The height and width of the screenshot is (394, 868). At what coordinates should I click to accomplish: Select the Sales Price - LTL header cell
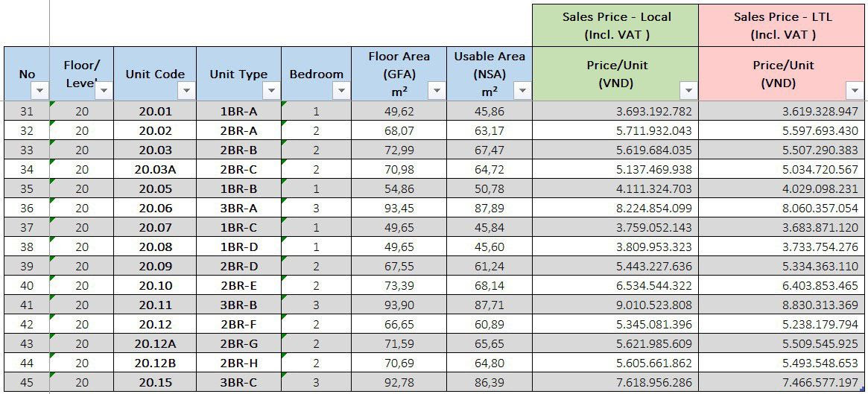783,25
